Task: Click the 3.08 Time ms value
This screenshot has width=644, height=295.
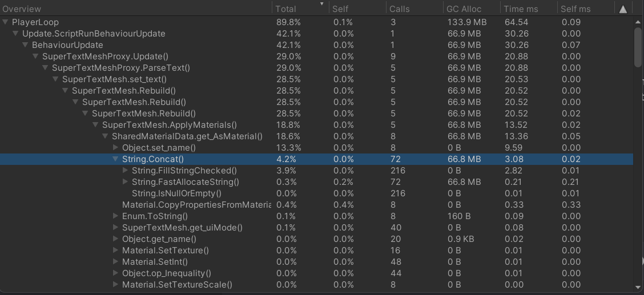Action: [514, 159]
